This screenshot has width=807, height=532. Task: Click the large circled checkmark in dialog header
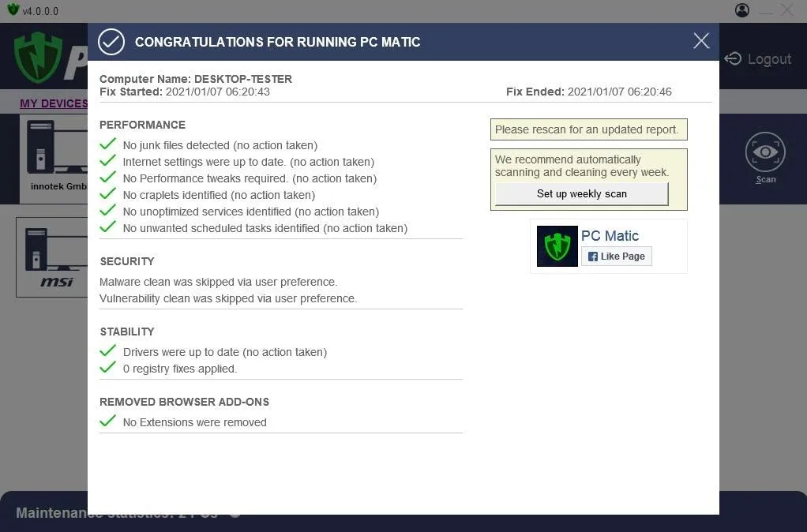click(x=111, y=42)
